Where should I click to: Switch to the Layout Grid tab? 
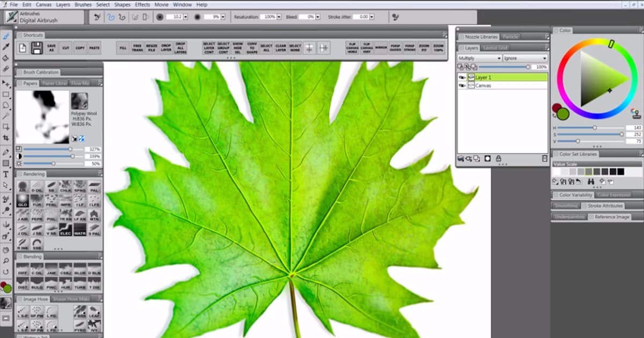[495, 48]
